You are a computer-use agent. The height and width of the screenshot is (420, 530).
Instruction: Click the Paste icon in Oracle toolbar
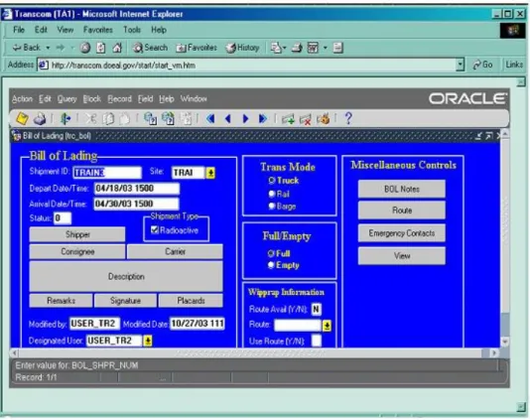[125, 119]
